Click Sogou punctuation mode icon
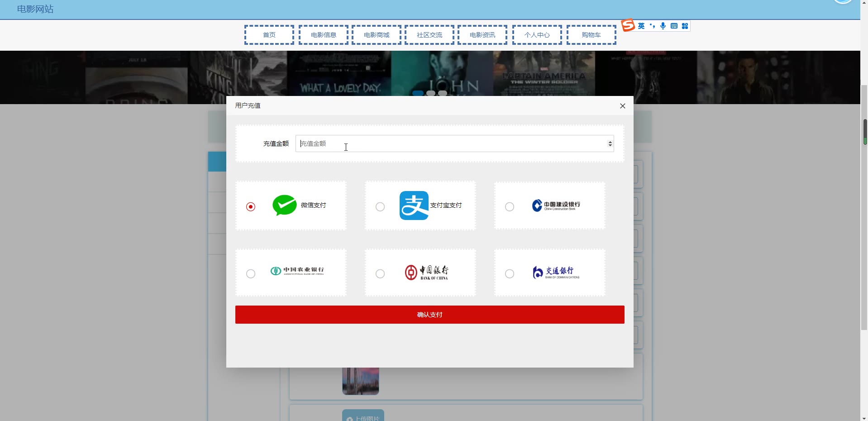This screenshot has height=421, width=868. click(652, 26)
